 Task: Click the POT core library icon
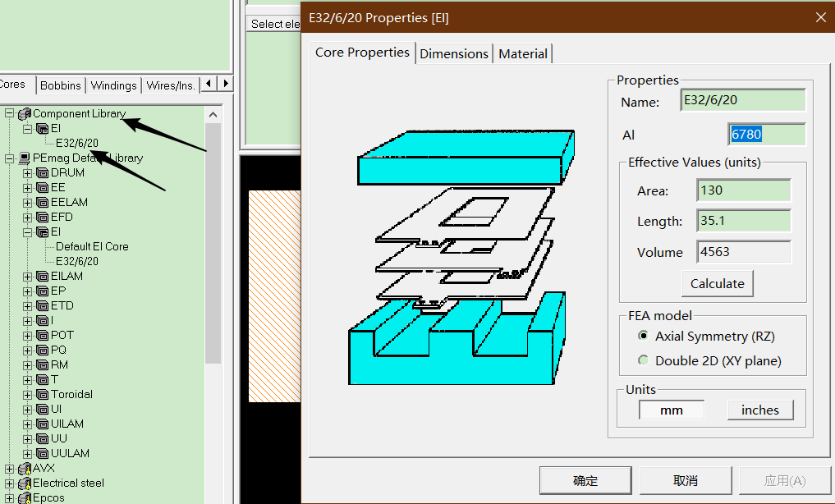44,335
